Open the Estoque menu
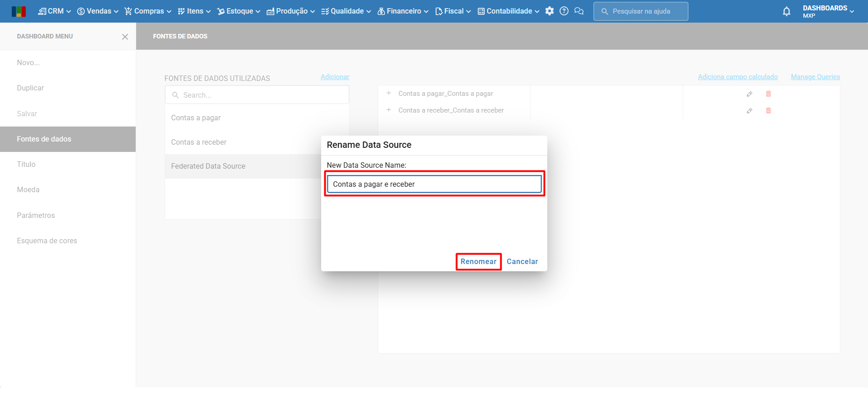Viewport: 868px width, 406px height. (x=239, y=11)
